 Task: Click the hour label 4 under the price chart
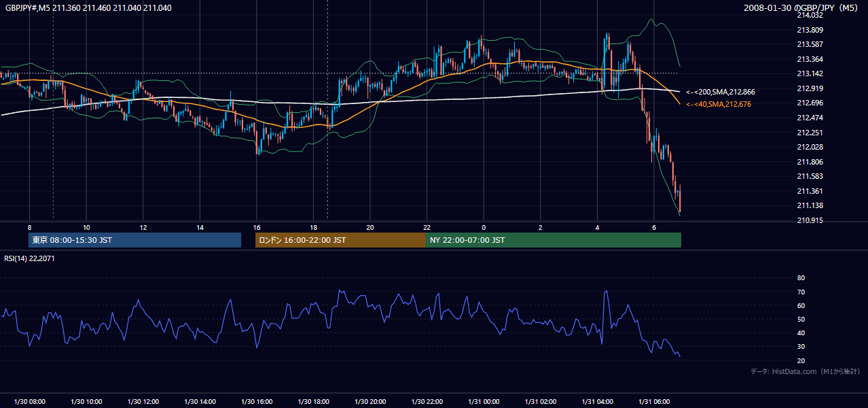pos(597,227)
